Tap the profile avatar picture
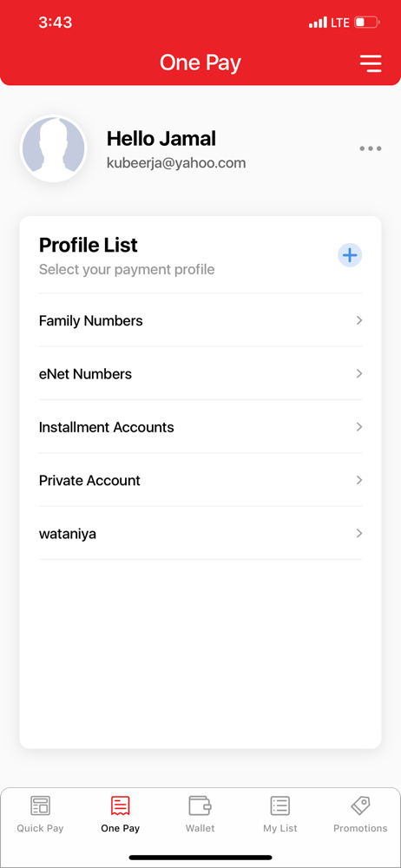 53,148
